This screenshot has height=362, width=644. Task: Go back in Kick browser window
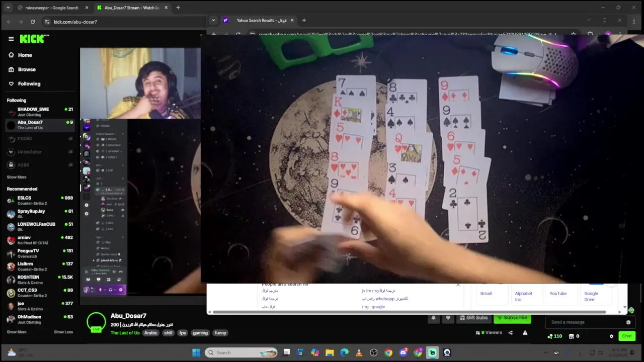[x=9, y=22]
